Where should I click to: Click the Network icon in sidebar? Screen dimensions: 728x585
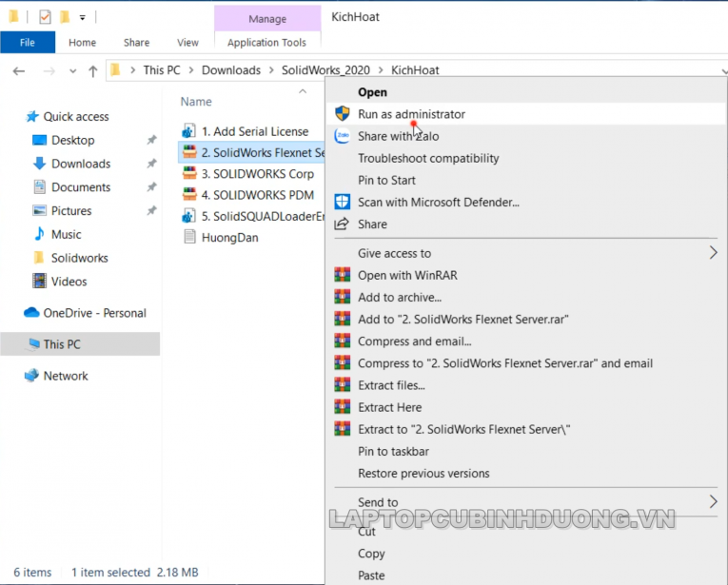point(31,375)
